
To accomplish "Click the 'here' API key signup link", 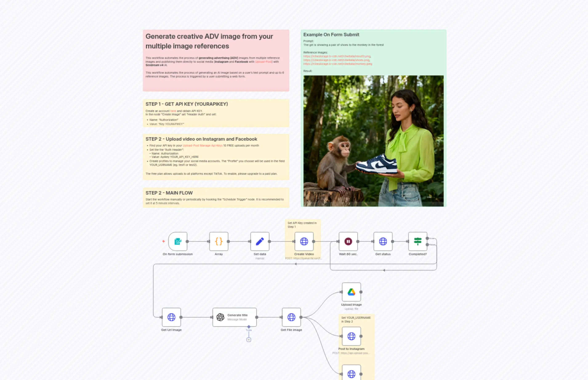I will (173, 111).
